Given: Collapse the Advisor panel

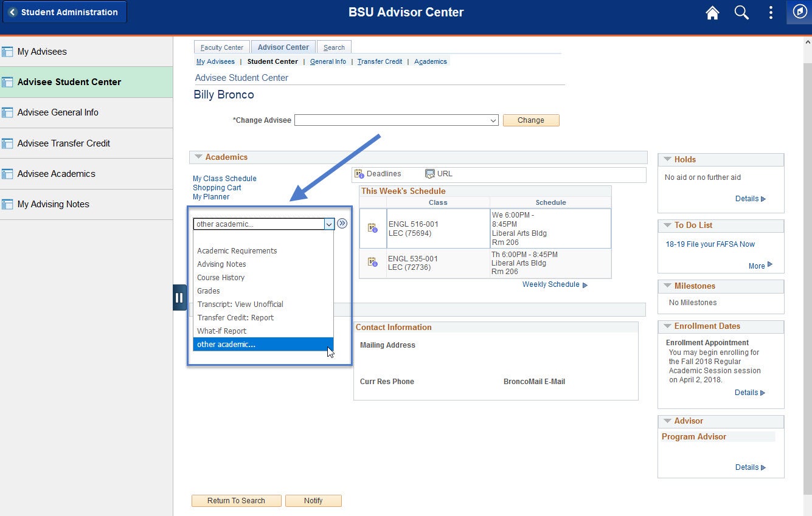Looking at the screenshot, I should [667, 421].
